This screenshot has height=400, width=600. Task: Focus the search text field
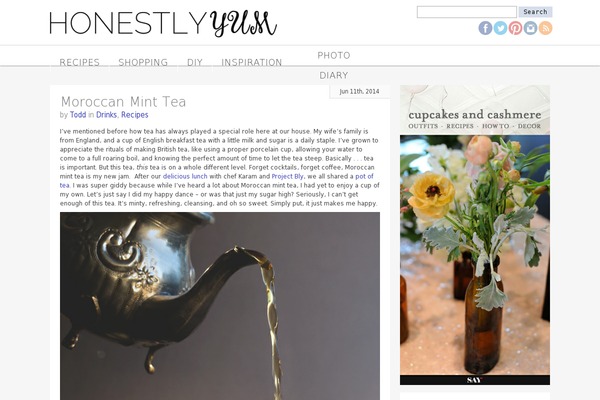[x=466, y=12]
